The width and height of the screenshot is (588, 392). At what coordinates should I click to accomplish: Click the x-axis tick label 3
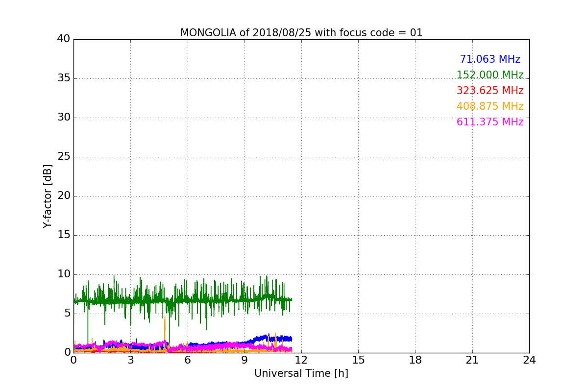(x=130, y=360)
